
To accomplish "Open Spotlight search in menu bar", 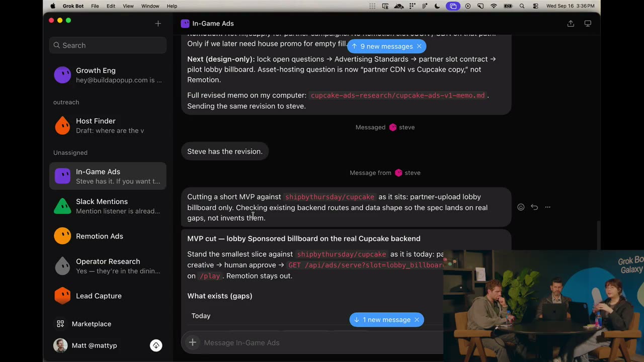I will click(x=522, y=6).
